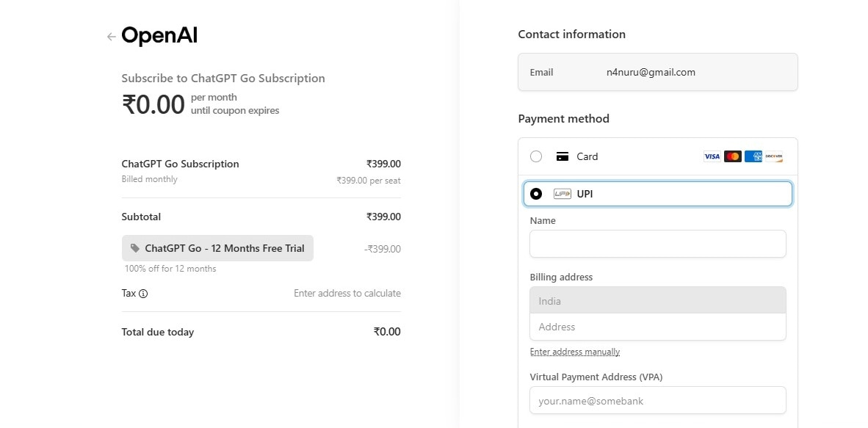Image resolution: width=868 pixels, height=428 pixels.
Task: Click the back arrow beside OpenAI logo
Action: 111,37
